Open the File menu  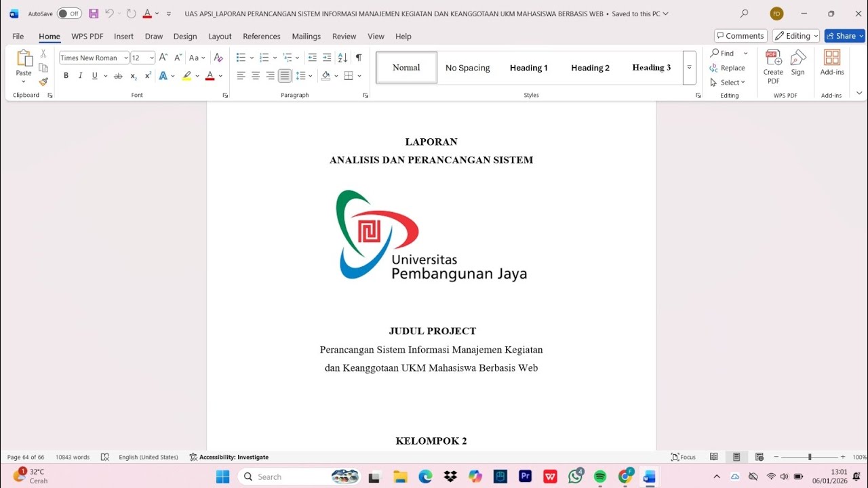click(x=18, y=37)
